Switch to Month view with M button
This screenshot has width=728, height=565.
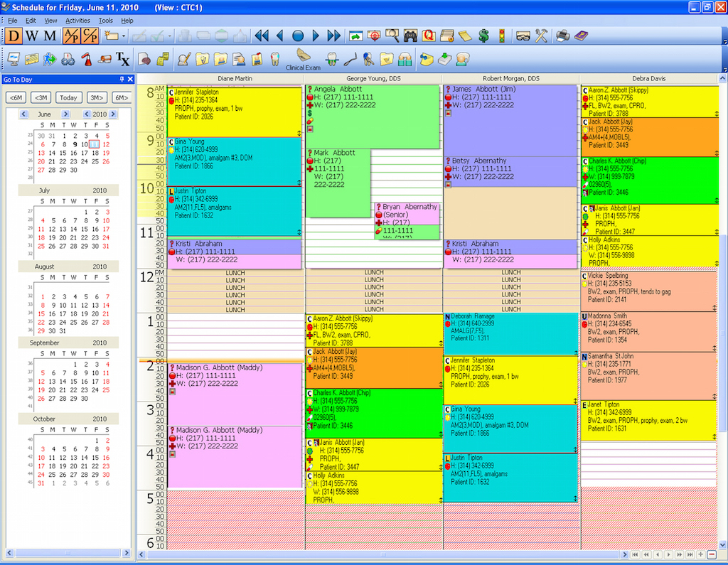50,36
